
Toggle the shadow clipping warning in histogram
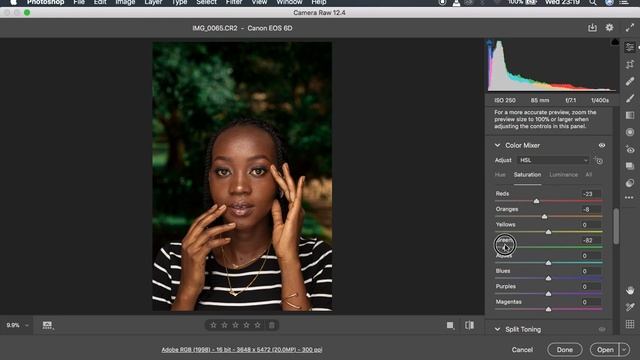489,42
